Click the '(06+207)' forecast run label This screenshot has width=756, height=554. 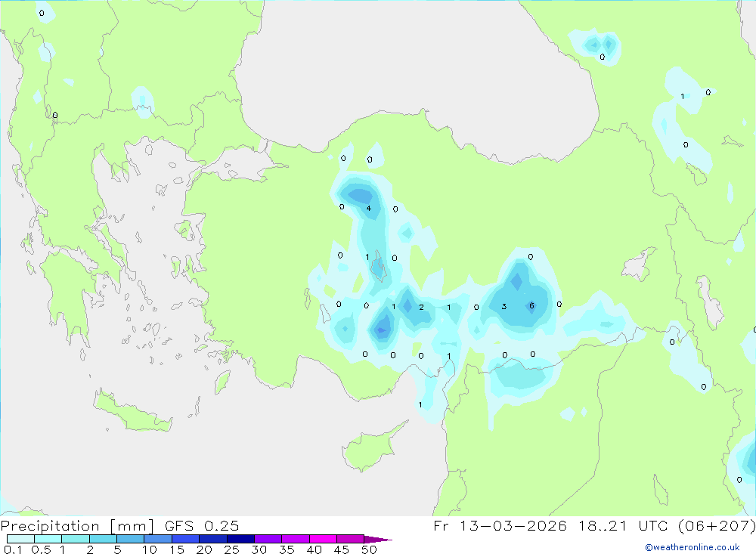coord(717,525)
